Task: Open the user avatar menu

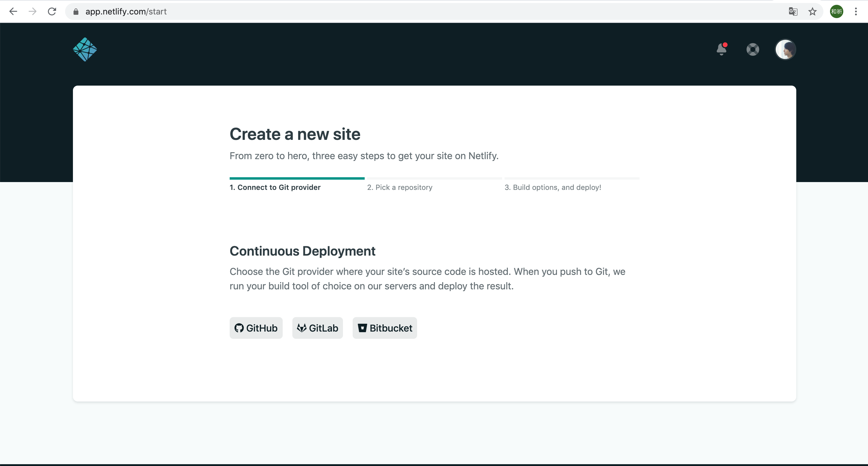Action: [785, 49]
